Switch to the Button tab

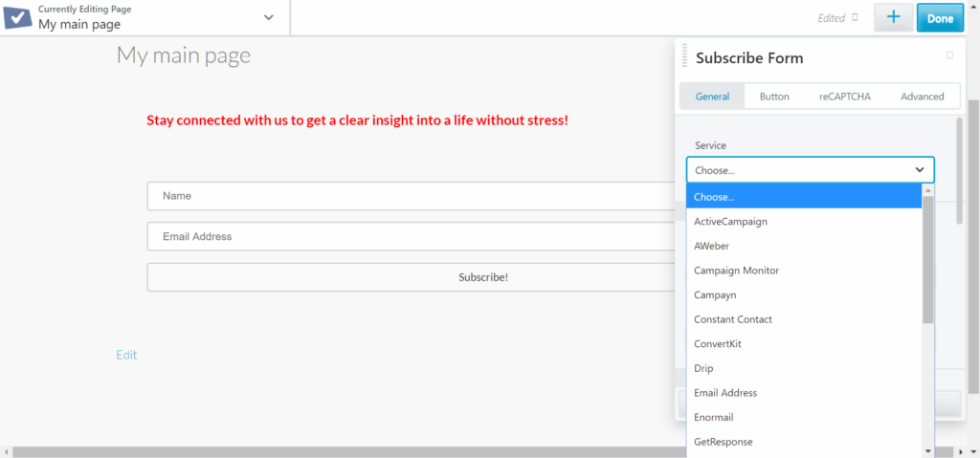774,97
